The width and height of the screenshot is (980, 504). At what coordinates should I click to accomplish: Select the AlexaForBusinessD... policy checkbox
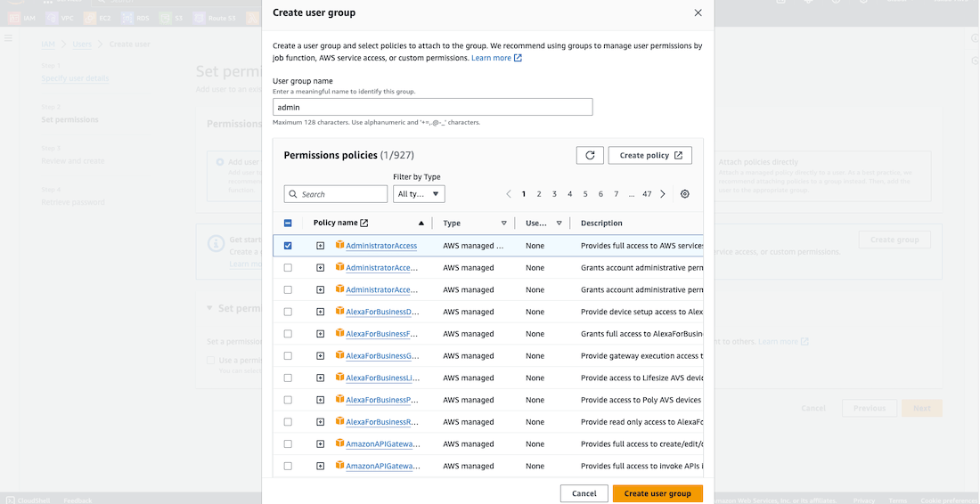pyautogui.click(x=288, y=312)
